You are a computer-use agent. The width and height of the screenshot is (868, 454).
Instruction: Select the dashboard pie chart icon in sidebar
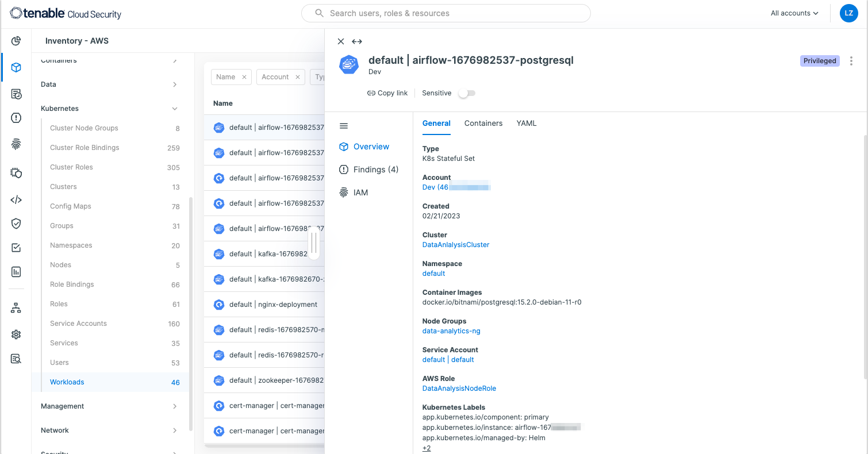(x=16, y=41)
